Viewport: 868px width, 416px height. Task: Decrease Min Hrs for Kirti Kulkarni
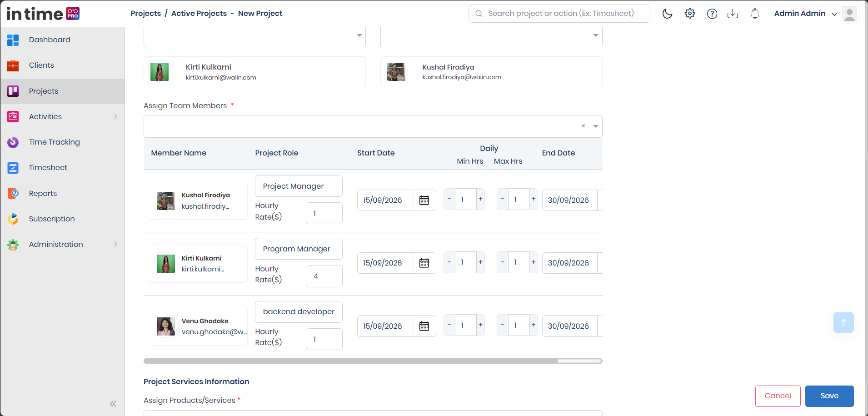[449, 262]
